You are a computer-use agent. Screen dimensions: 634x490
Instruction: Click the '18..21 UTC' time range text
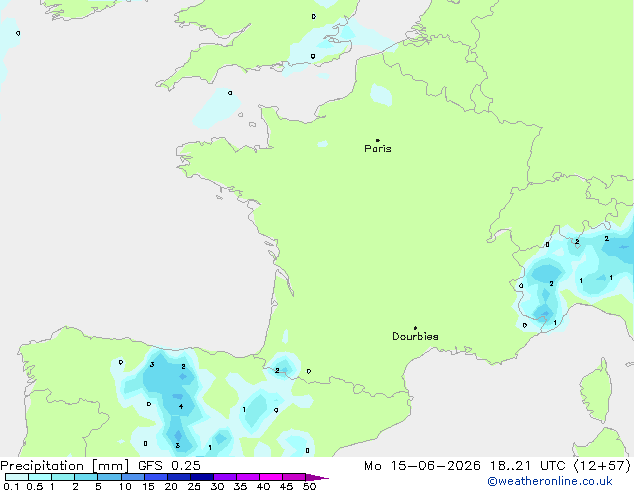pos(527,466)
